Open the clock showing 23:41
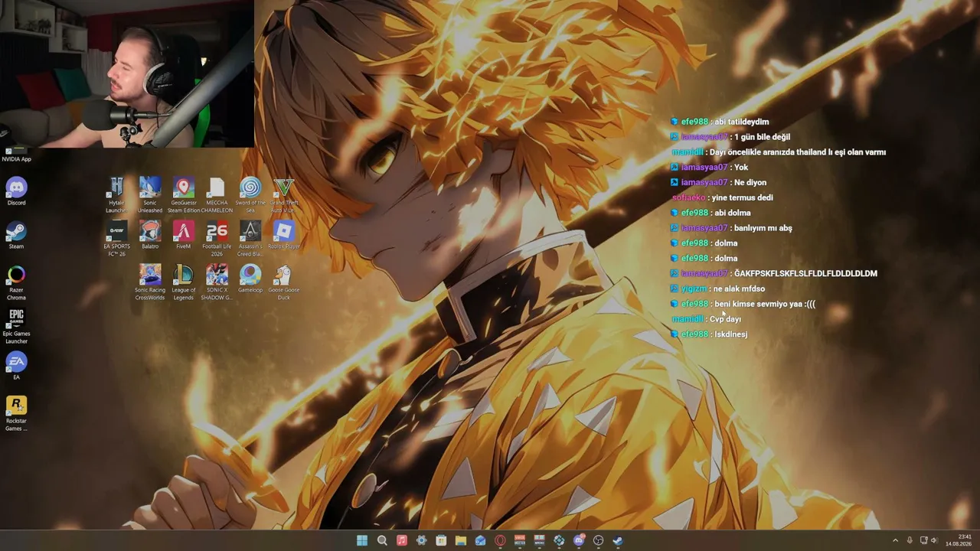This screenshot has height=551, width=980. (x=958, y=540)
